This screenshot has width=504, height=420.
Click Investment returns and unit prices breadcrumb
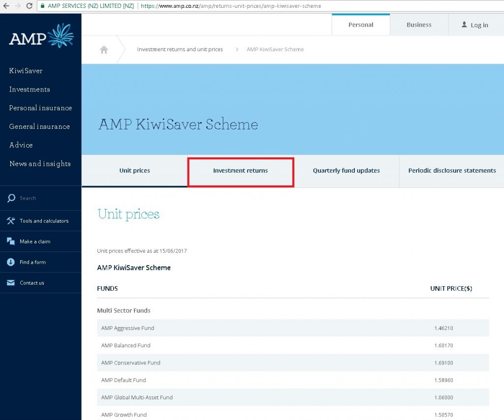[x=180, y=50]
